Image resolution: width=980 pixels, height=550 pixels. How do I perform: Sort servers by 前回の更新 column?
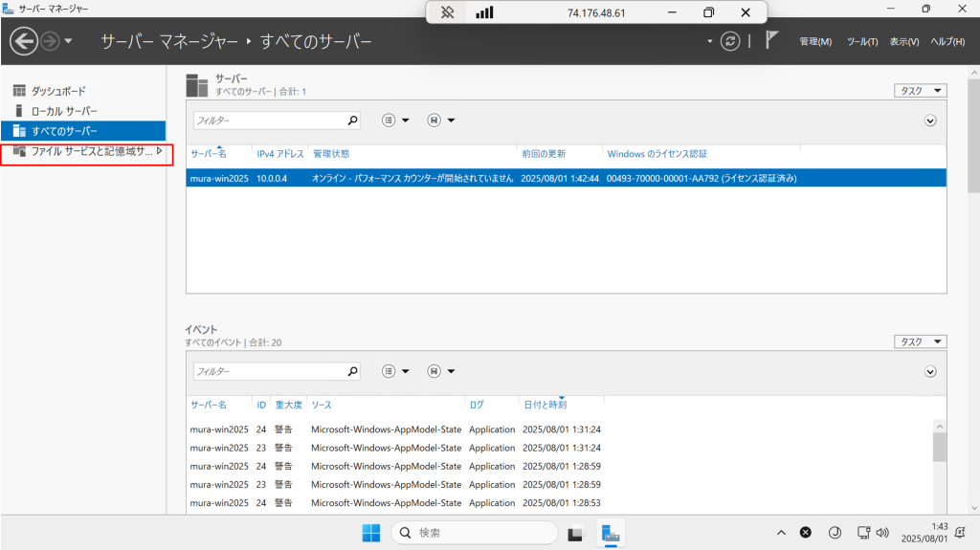544,154
